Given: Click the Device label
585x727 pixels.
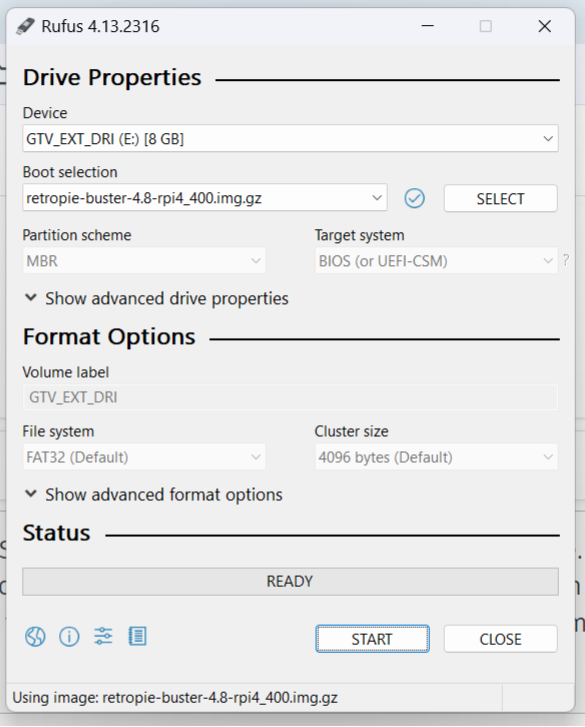Looking at the screenshot, I should pos(45,113).
